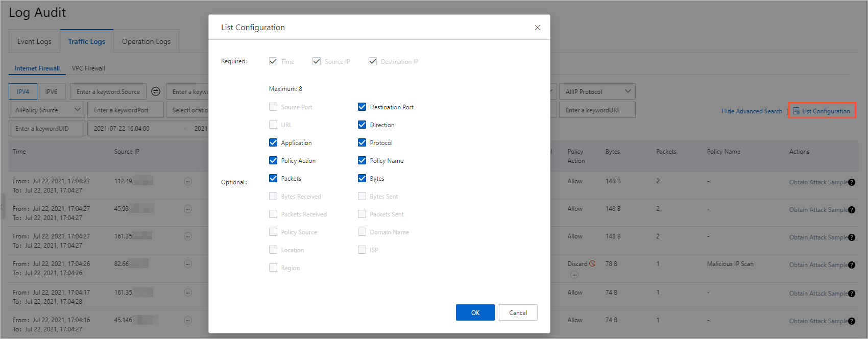Click the Malicious IP Scan policy name
Image resolution: width=868 pixels, height=339 pixels.
(x=730, y=264)
